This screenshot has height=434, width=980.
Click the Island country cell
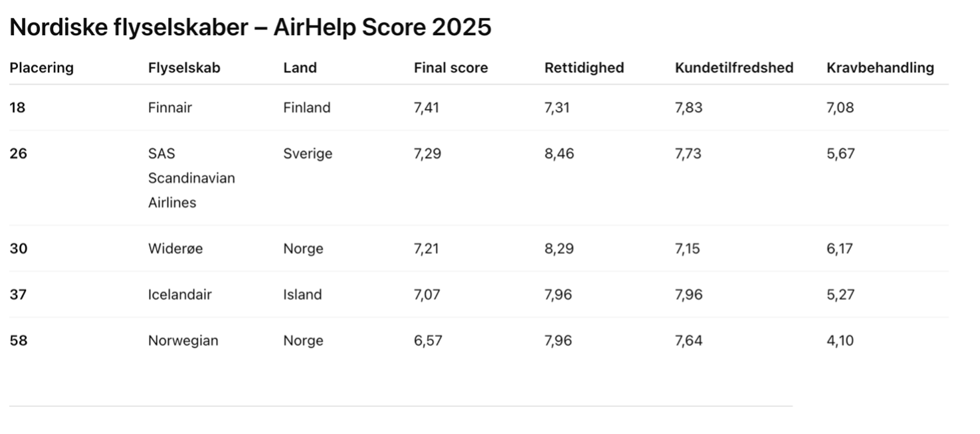tap(302, 294)
